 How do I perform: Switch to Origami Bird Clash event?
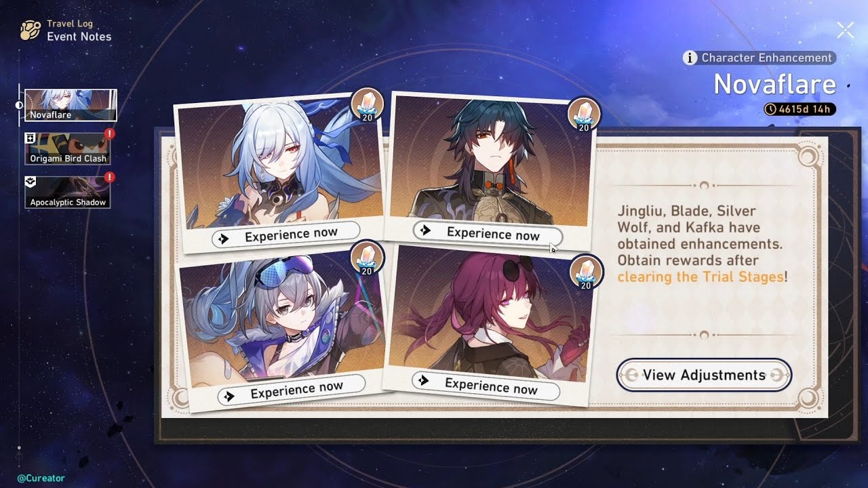68,148
